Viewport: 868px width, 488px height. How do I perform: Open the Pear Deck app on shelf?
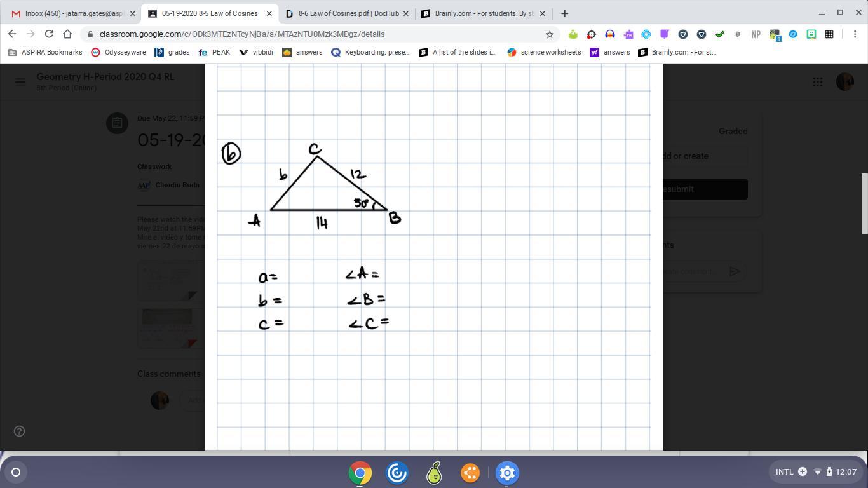pyautogui.click(x=434, y=473)
